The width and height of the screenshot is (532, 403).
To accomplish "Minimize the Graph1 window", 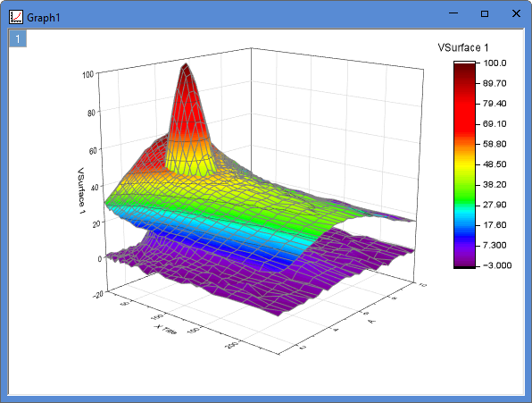I will click(453, 13).
